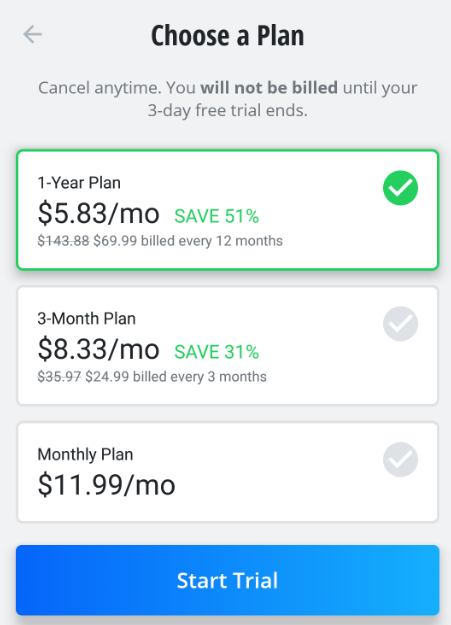Click the green checkmark on 1-Year Plan

pos(400,188)
